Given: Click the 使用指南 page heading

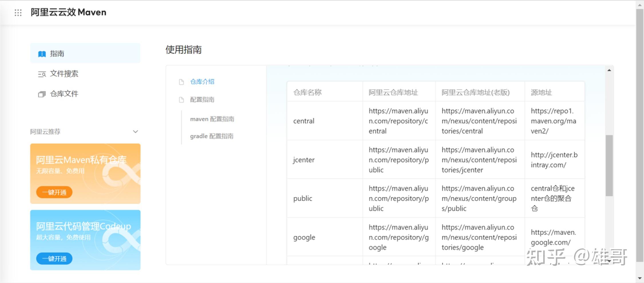Looking at the screenshot, I should coord(183,49).
